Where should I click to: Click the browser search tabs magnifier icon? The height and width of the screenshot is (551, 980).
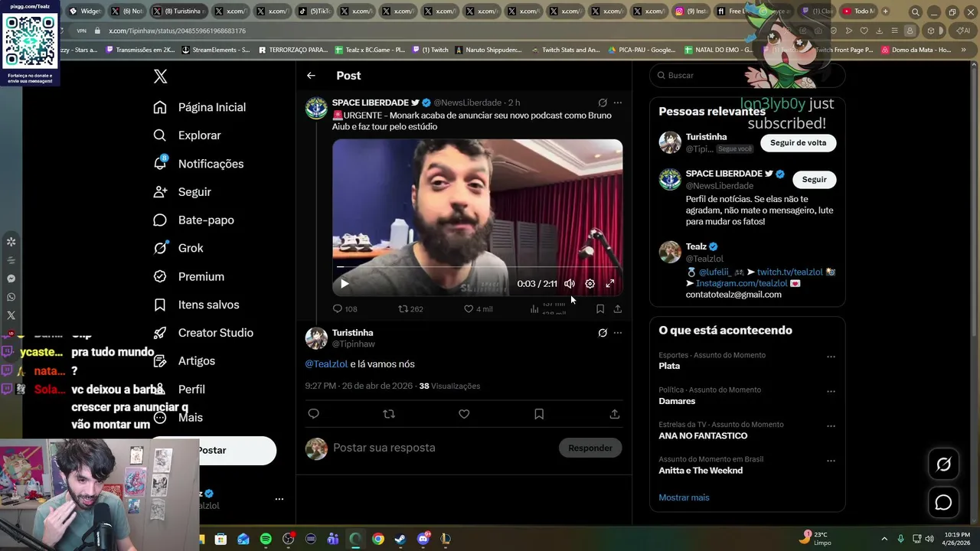(915, 11)
